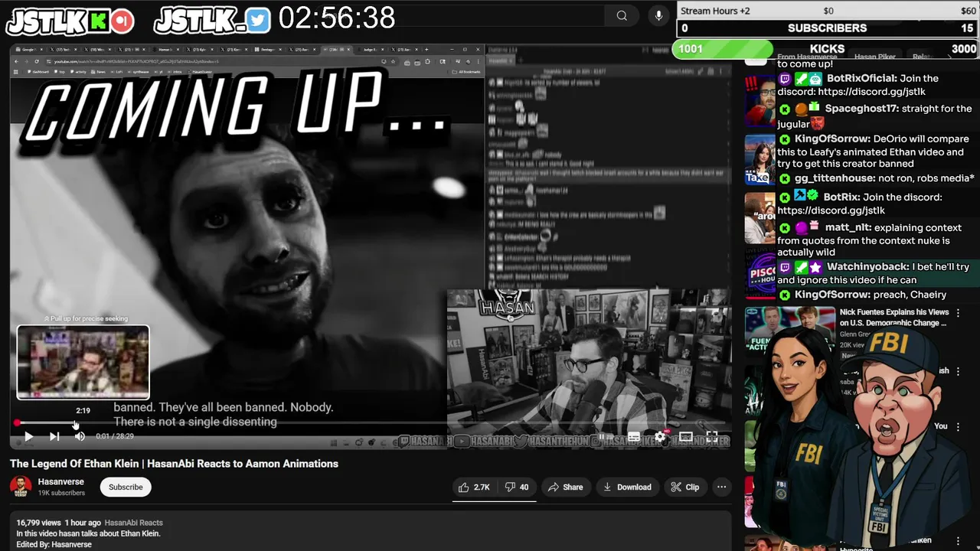980x551 pixels.
Task: Go back in recorded browser window
Action: pos(17,61)
